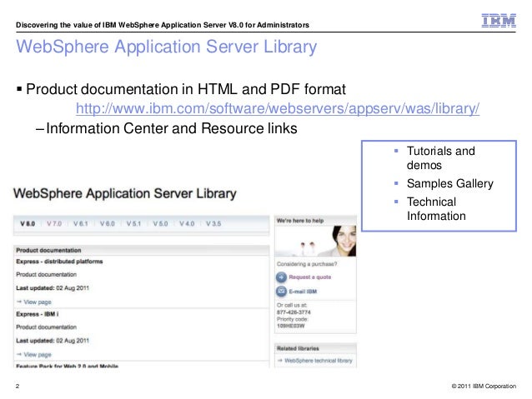Viewport: 532px width, 399px height.
Task: Select the V3.5 version tab
Action: [x=213, y=224]
